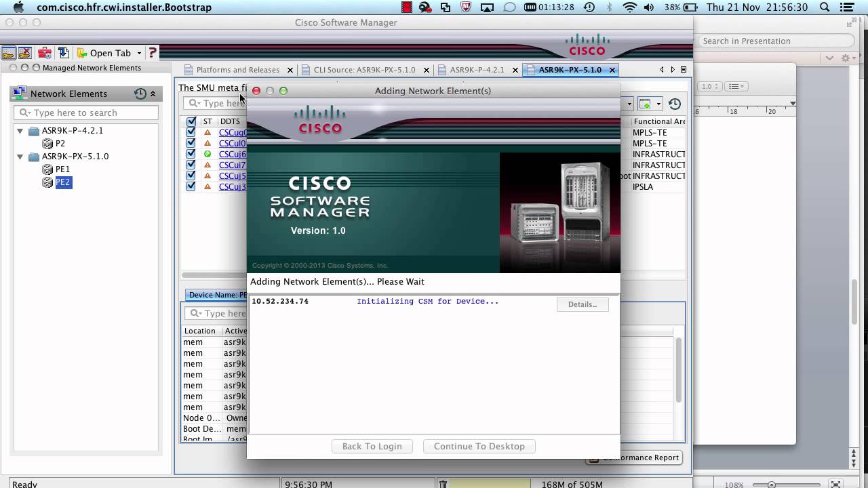Click the package list vertical scrollbar
Image resolution: width=868 pixels, height=488 pixels.
pos(679,369)
